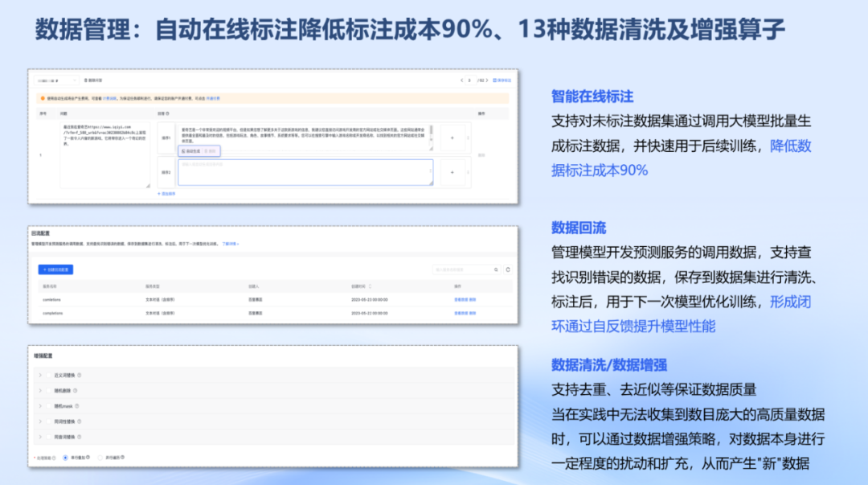This screenshot has width=868, height=485.
Task: Open the question selector dropdown at top left
Action: (56, 79)
